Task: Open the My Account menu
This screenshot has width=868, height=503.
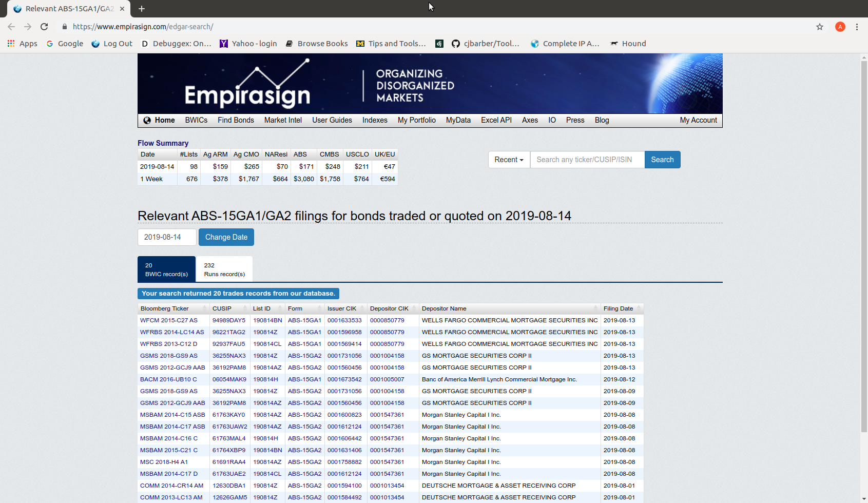Action: click(x=698, y=120)
